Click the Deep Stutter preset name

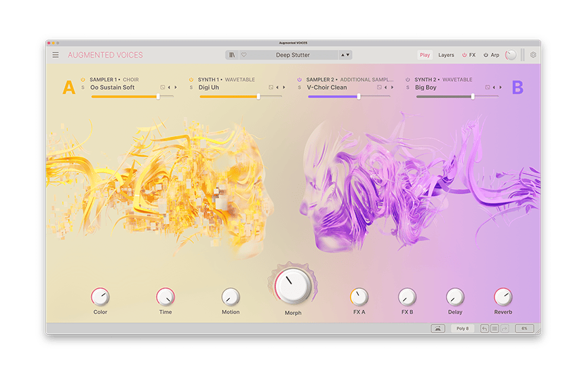tap(293, 55)
